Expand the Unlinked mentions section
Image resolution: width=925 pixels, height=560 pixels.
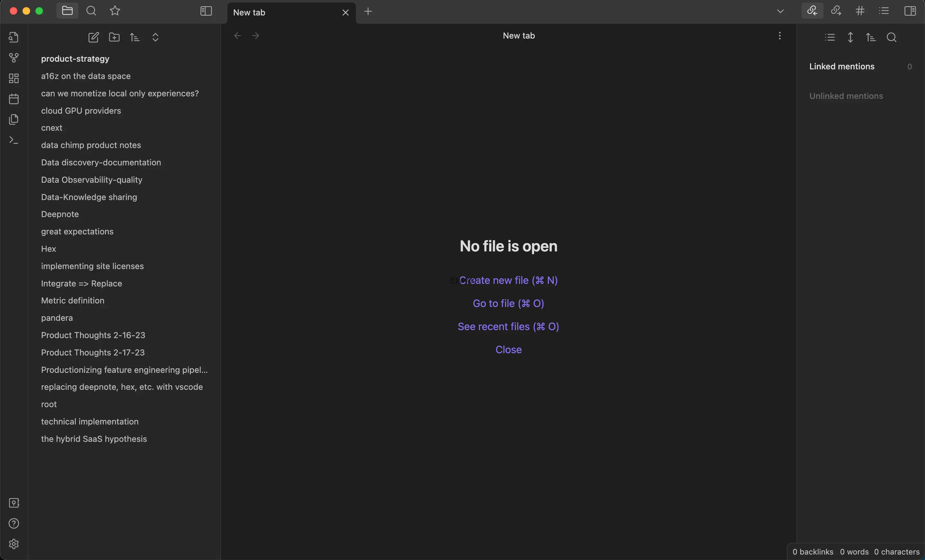[846, 96]
